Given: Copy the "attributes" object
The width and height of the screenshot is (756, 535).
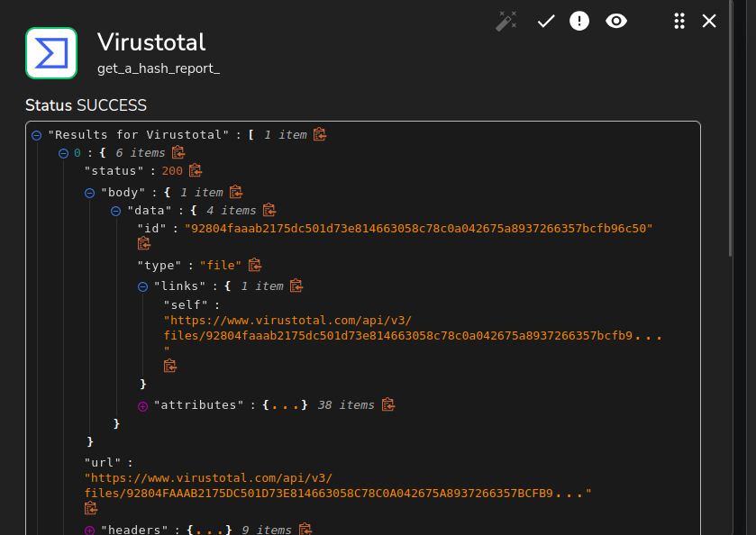Looking at the screenshot, I should click(x=387, y=405).
